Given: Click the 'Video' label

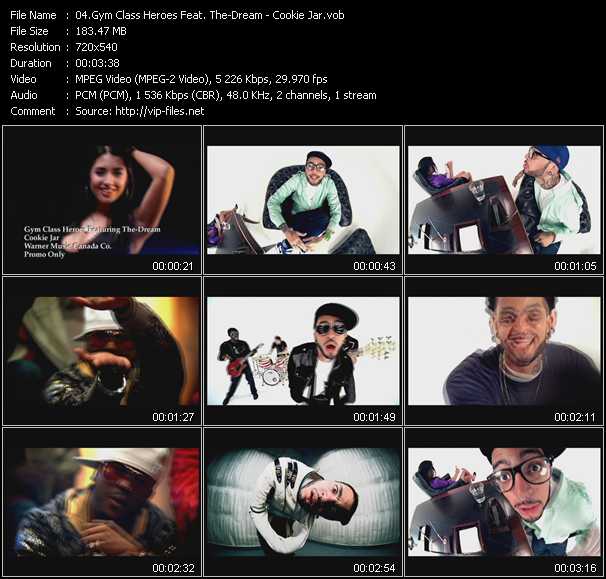Looking at the screenshot, I should pyautogui.click(x=23, y=79).
